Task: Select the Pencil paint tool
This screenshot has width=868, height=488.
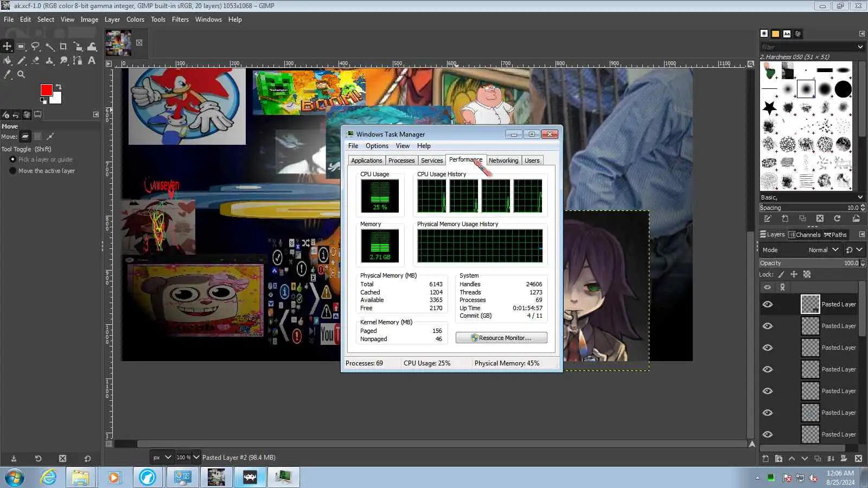Action: pos(21,61)
